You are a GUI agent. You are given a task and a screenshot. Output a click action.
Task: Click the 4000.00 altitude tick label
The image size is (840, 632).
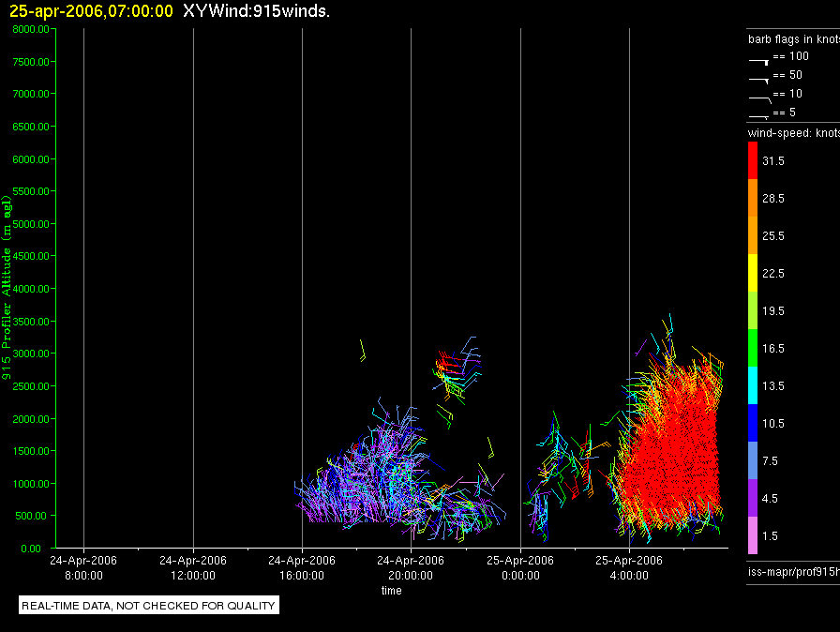point(31,289)
